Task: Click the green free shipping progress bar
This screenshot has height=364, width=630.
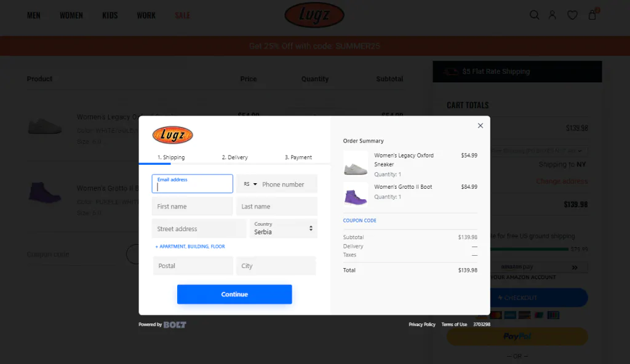Action: (530, 248)
